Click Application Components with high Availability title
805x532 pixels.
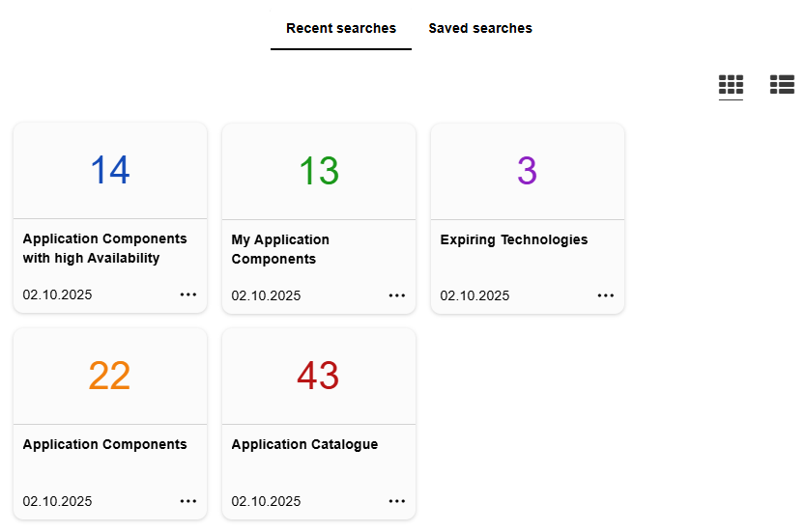click(x=104, y=248)
